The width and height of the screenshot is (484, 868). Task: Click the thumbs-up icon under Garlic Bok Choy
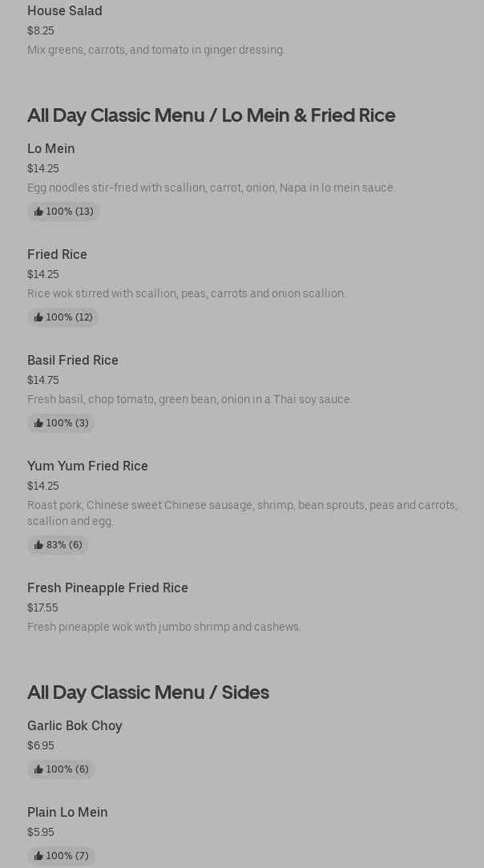(38, 769)
